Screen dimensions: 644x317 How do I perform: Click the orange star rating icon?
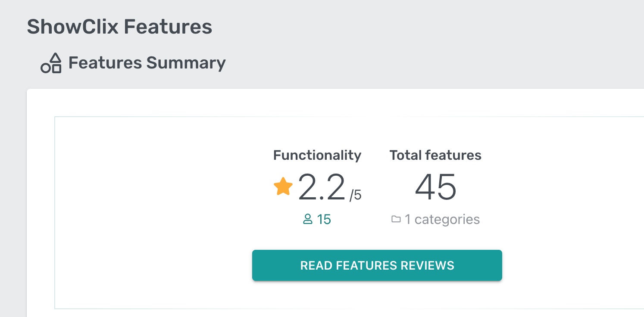(x=283, y=186)
